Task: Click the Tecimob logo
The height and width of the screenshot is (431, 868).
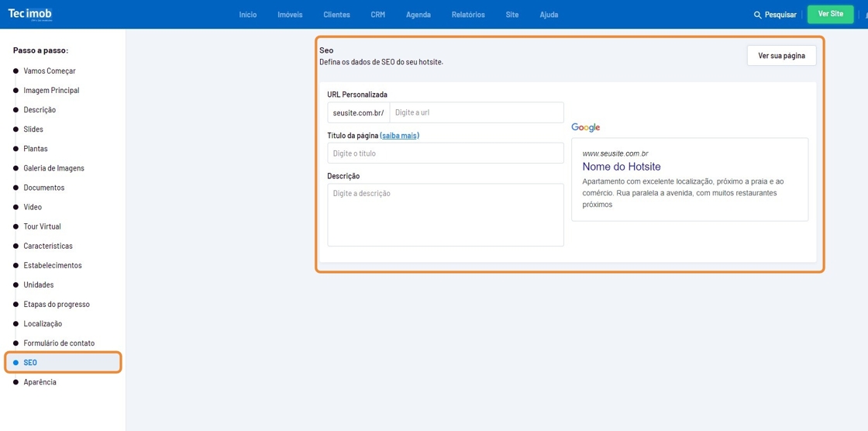Action: point(30,14)
